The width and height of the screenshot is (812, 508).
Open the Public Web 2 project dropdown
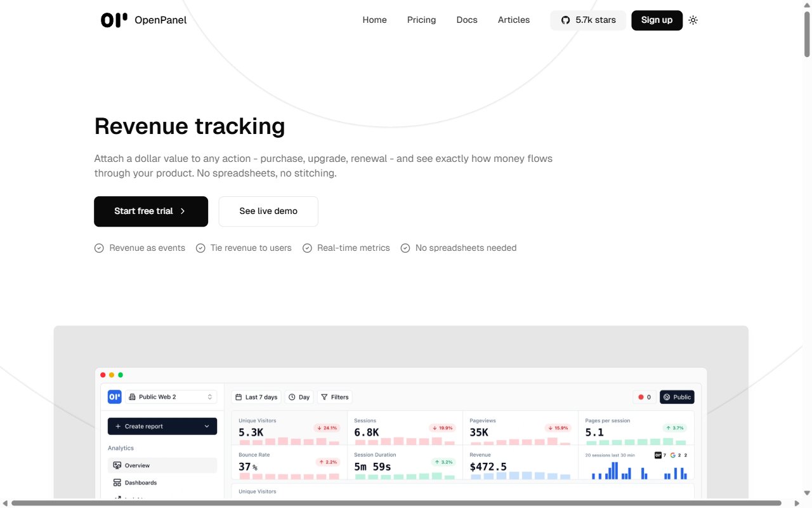point(171,397)
